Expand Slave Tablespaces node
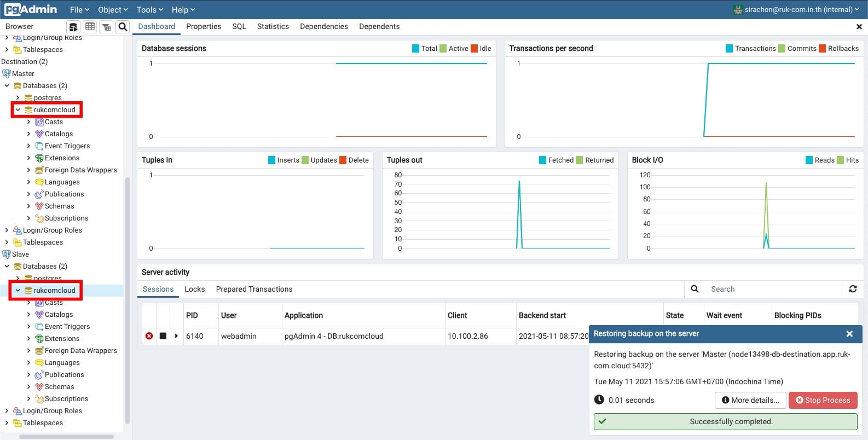The width and height of the screenshot is (868, 440). pyautogui.click(x=7, y=423)
